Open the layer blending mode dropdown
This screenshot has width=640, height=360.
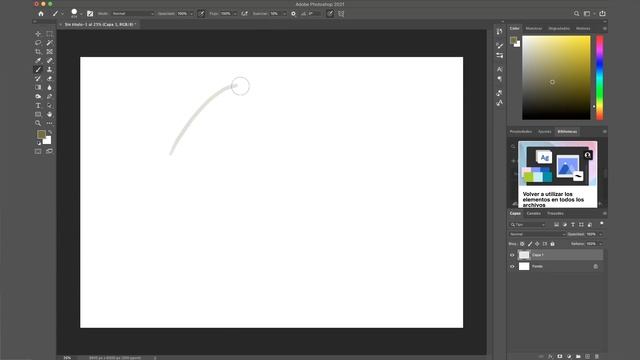[537, 234]
